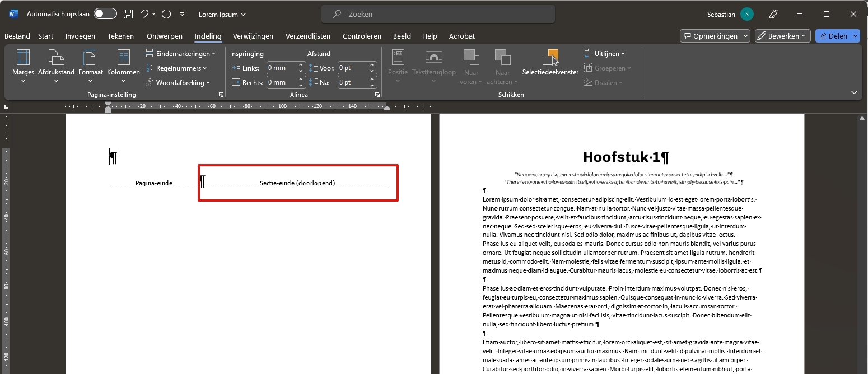Switch to the Start tab
Image resolution: width=868 pixels, height=374 pixels.
[x=46, y=36]
